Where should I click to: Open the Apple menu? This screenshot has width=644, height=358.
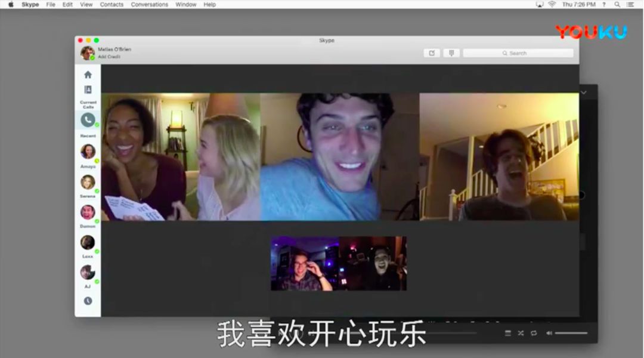11,5
